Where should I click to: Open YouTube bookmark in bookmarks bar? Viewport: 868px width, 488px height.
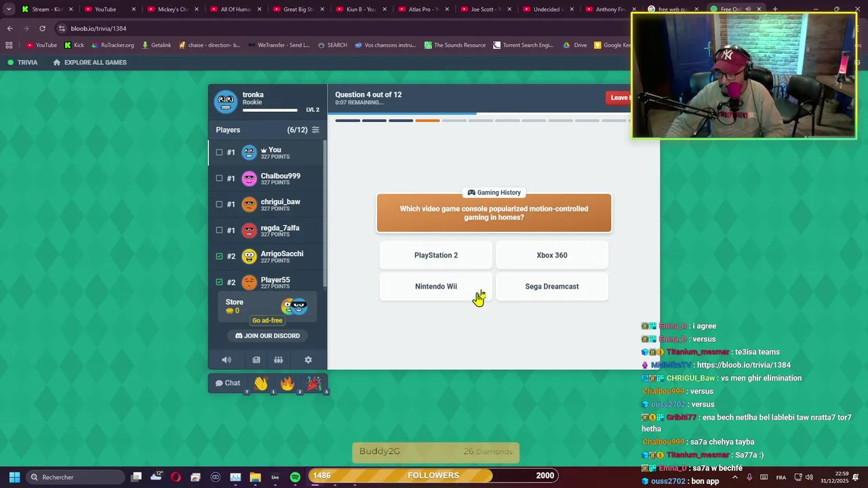[x=41, y=45]
